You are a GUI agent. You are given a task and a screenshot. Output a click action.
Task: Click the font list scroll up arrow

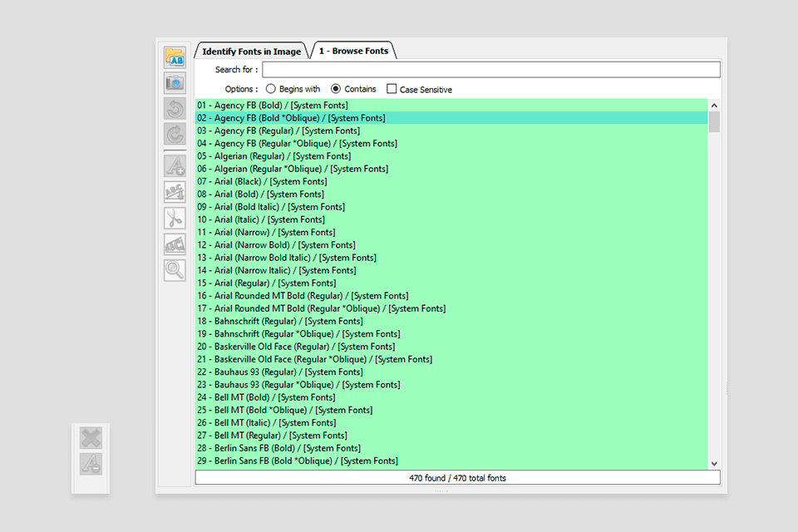pos(714,106)
